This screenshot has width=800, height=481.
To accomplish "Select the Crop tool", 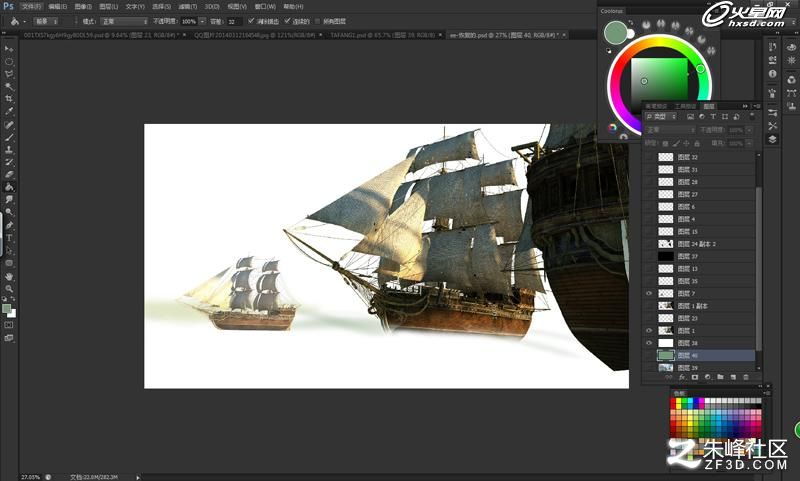I will (x=9, y=98).
